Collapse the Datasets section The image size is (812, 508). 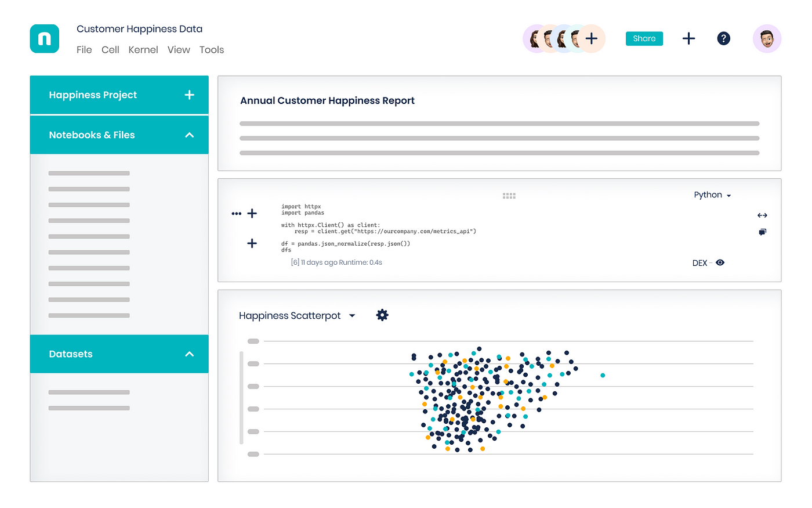click(189, 354)
